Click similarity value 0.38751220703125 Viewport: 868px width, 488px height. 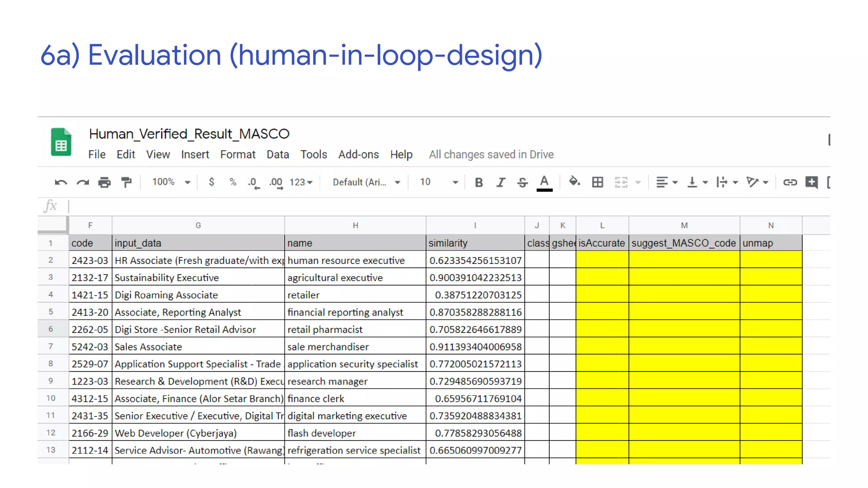(x=475, y=295)
